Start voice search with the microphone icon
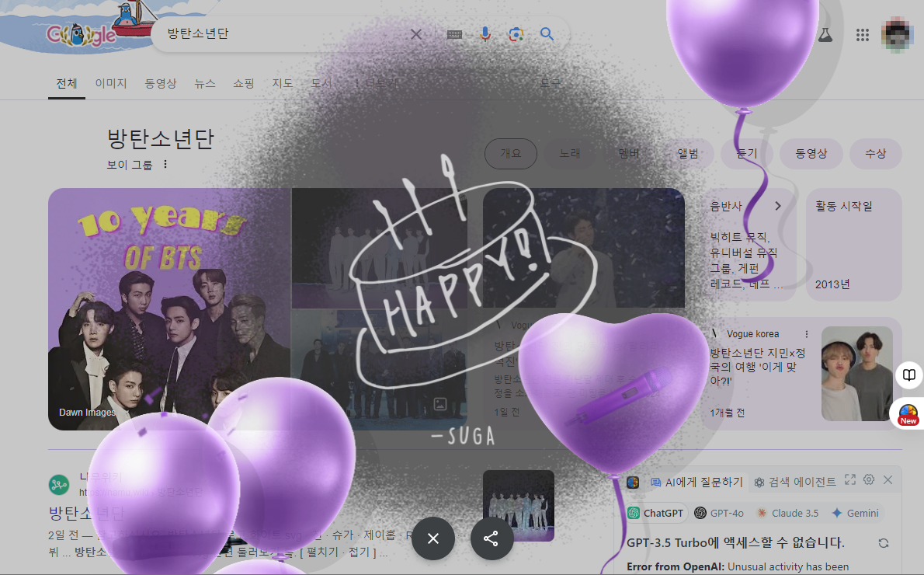This screenshot has height=575, width=924. click(x=485, y=34)
